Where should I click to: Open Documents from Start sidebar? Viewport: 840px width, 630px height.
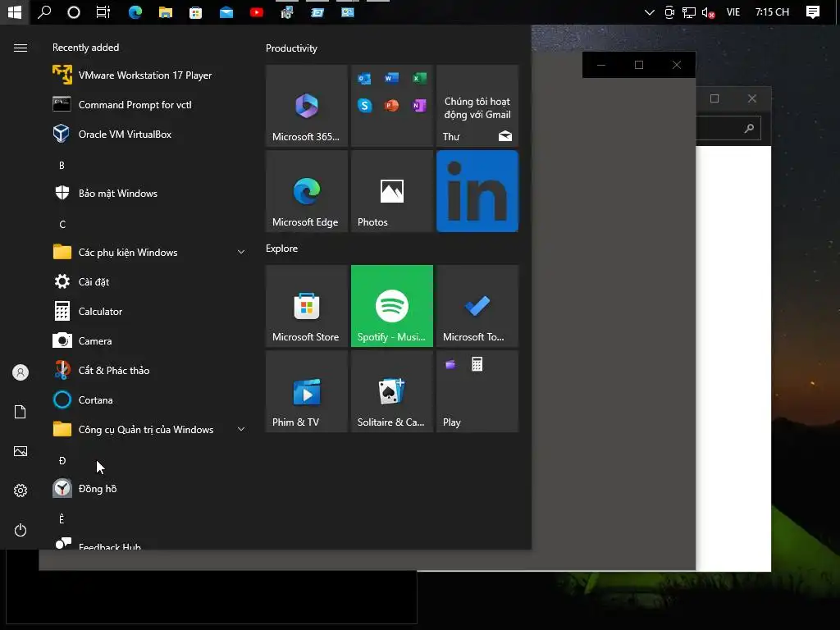[21, 412]
